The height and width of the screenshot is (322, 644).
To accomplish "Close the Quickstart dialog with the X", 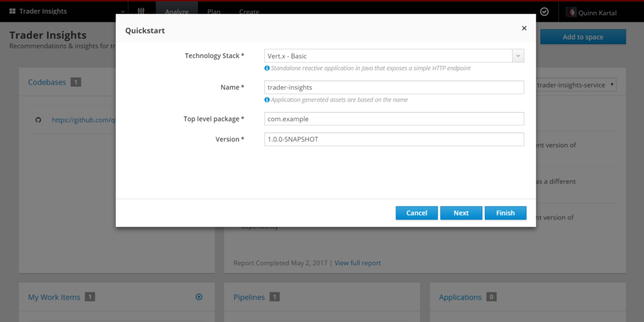I will click(x=524, y=28).
